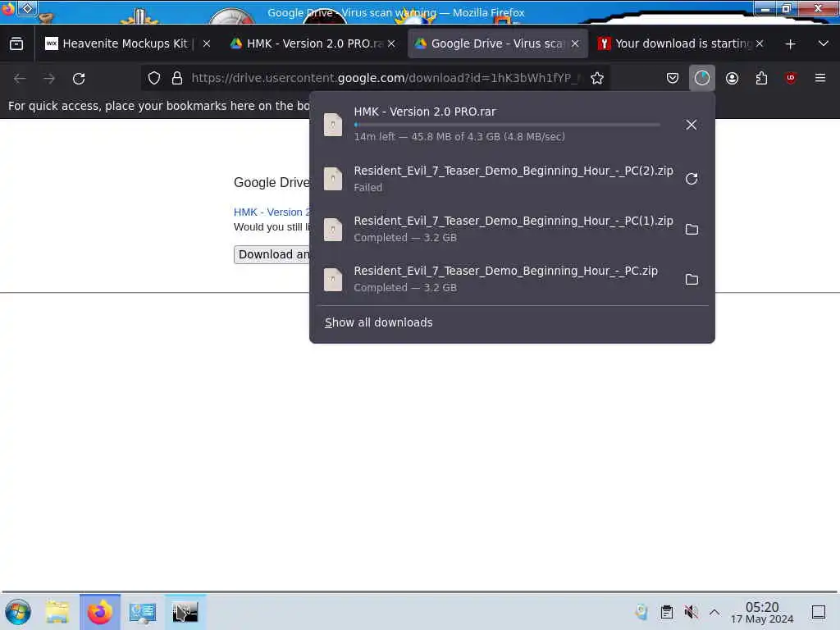Expand hidden system tray icons
Screen dimensions: 840x630
(x=714, y=612)
